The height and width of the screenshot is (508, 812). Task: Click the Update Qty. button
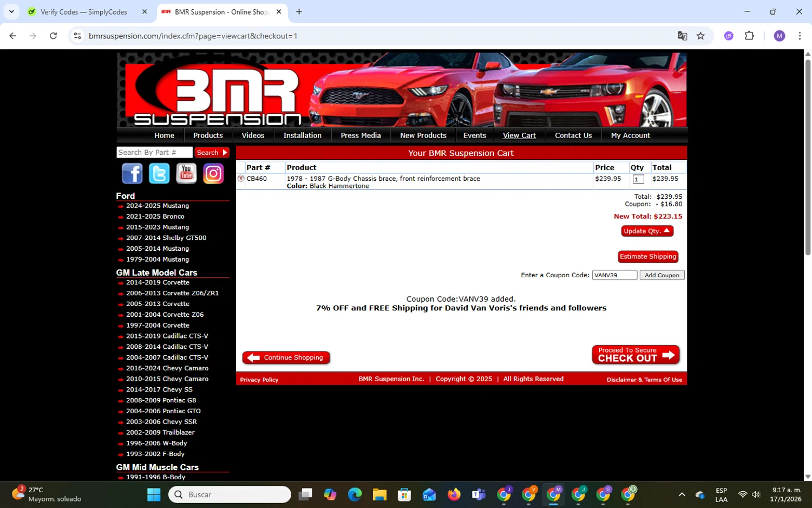[647, 231]
